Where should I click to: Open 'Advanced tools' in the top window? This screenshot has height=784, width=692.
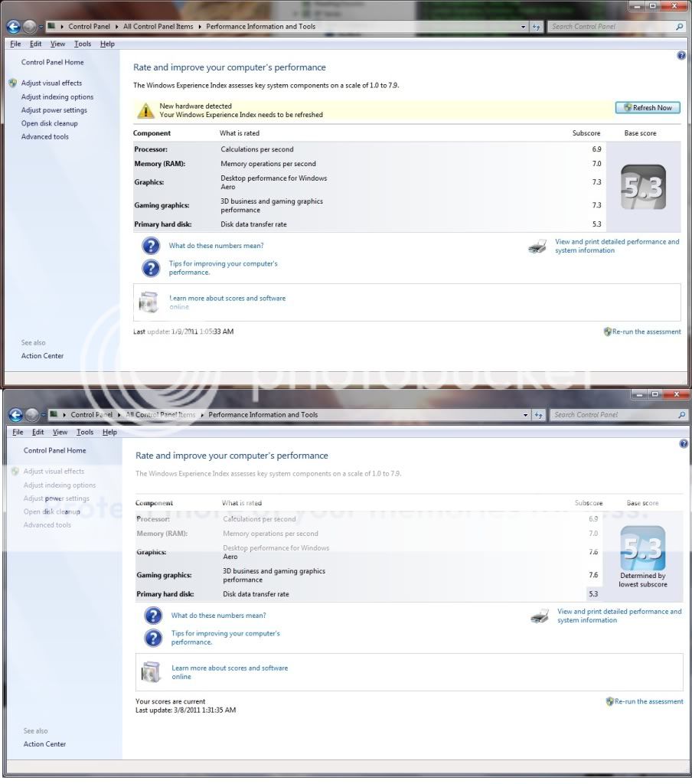click(x=45, y=136)
